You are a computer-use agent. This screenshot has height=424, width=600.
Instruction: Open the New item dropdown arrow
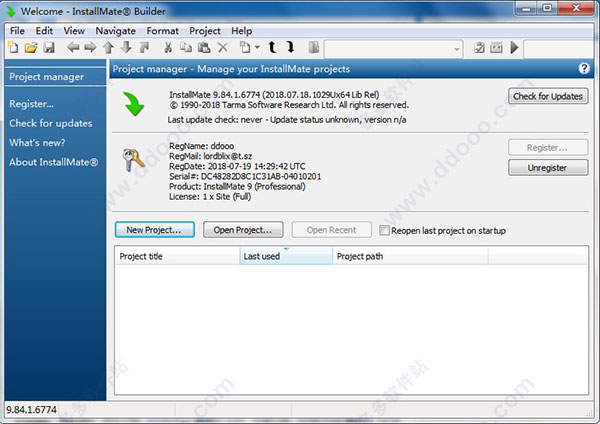pos(257,48)
